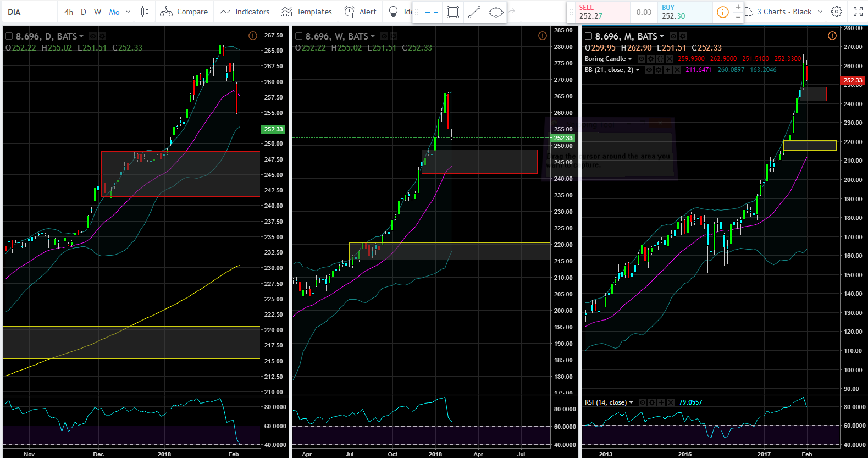The image size is (868, 458).
Task: Click the SELL 252.27 button
Action: point(603,12)
